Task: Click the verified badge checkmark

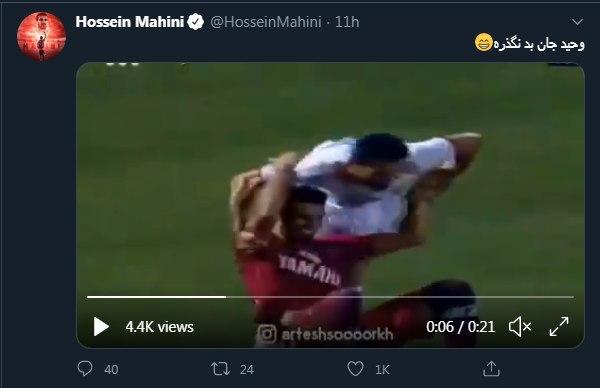Action: tap(196, 22)
